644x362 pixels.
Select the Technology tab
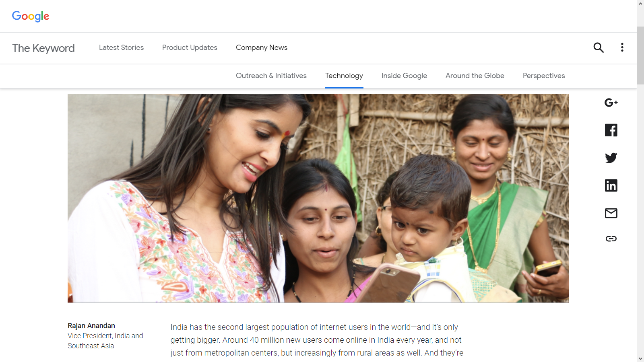344,76
